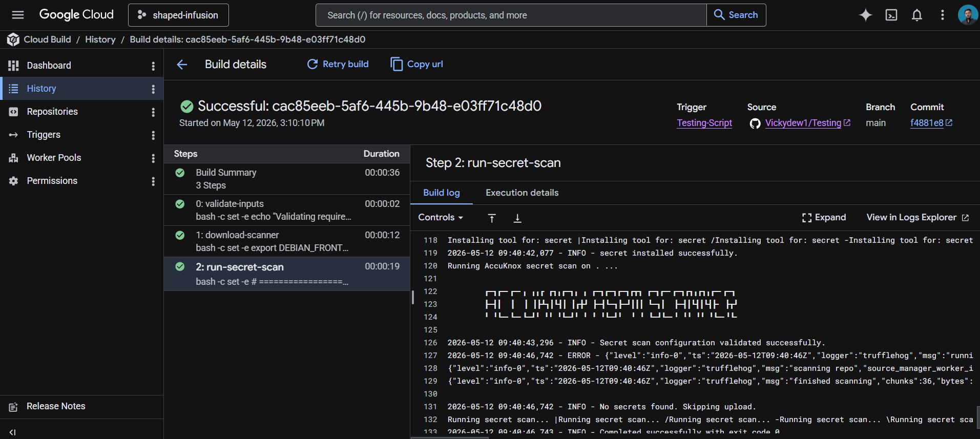This screenshot has width=980, height=439.
Task: Click Retry build
Action: pyautogui.click(x=338, y=64)
